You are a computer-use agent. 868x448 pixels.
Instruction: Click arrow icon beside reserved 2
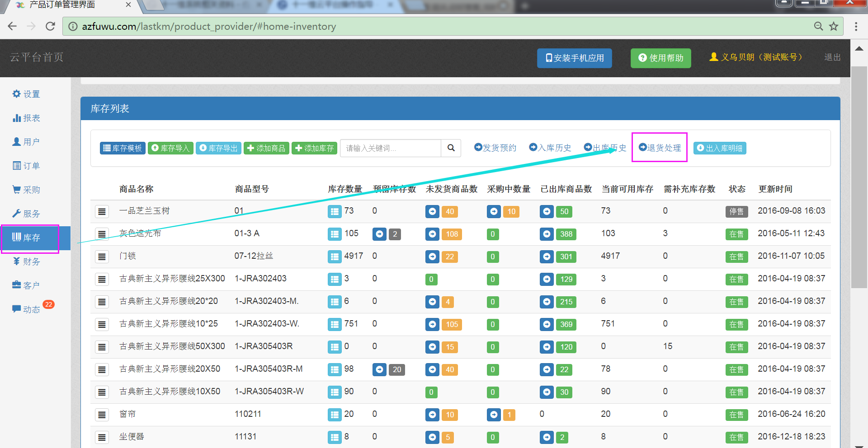(x=380, y=234)
